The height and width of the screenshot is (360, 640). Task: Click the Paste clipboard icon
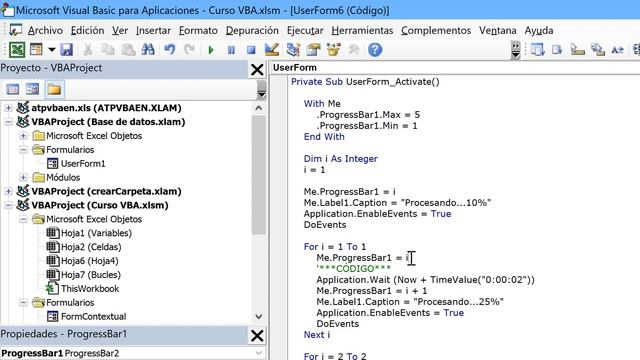(x=128, y=50)
